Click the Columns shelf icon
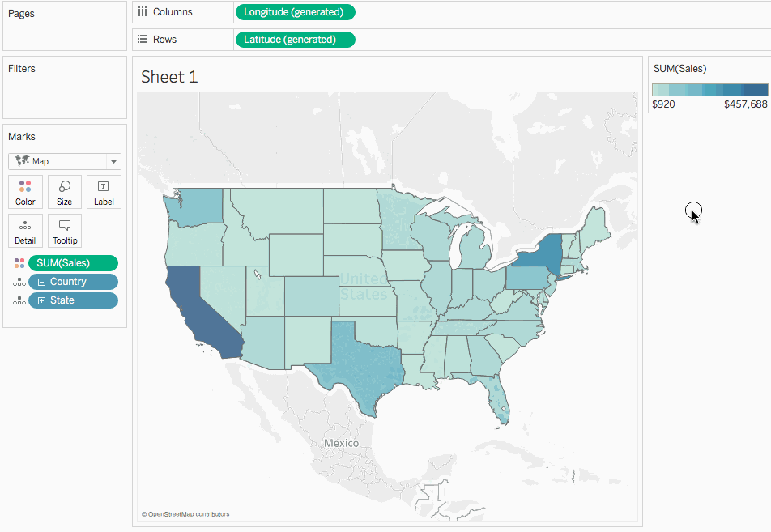Viewport: 771px width, 532px height. pos(142,12)
